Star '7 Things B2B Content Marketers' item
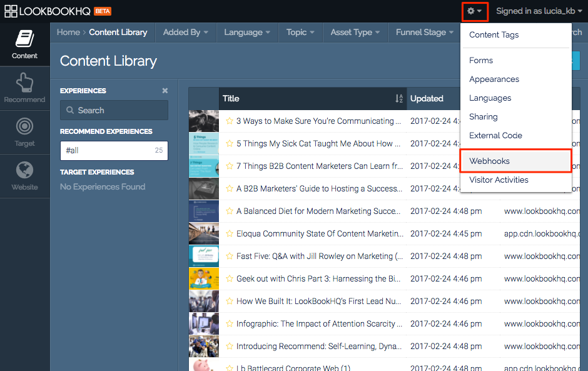Image resolution: width=588 pixels, height=371 pixels. pos(230,166)
